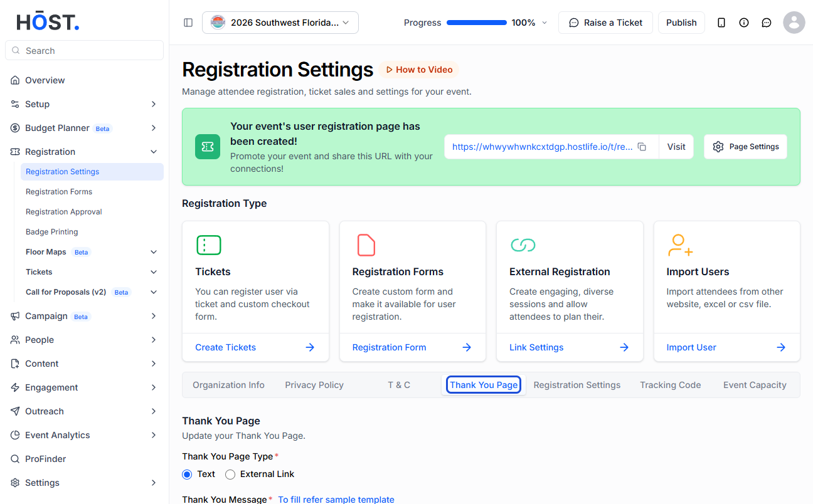Click the External Registration link icon
Viewport: 813px width, 504px height.
click(x=523, y=245)
